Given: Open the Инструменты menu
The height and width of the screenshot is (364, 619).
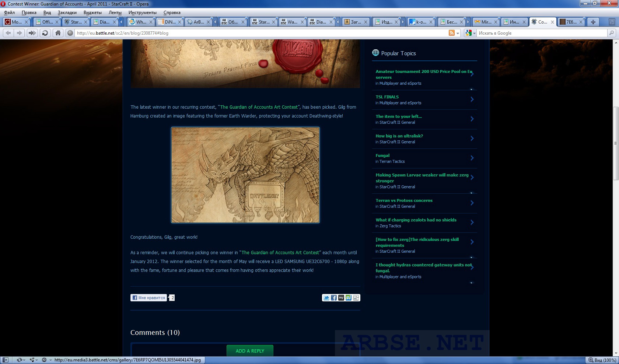Looking at the screenshot, I should (x=143, y=13).
